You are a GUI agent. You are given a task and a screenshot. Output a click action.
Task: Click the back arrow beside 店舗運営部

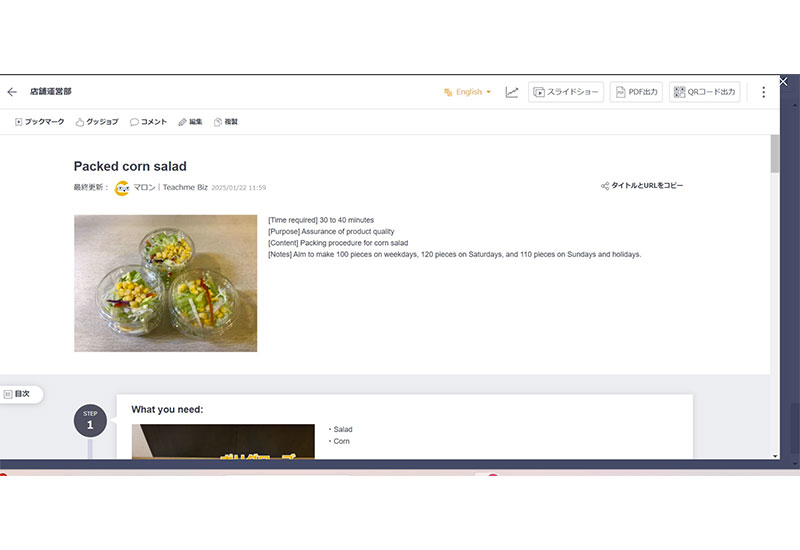pos(12,92)
